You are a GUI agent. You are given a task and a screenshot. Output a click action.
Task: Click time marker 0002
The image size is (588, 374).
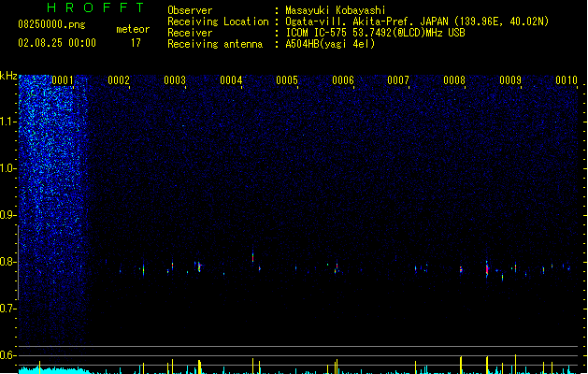[119, 80]
